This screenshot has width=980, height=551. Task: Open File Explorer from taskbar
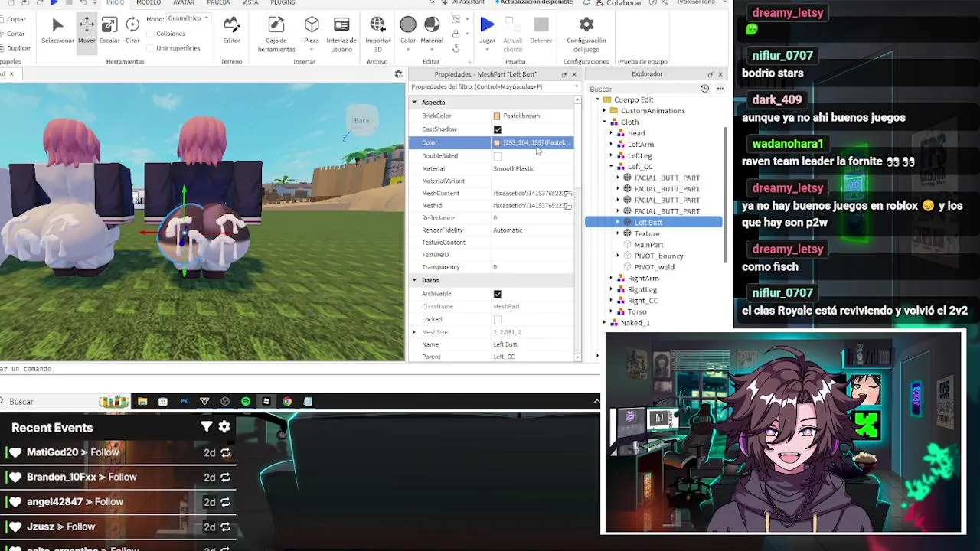coord(142,401)
